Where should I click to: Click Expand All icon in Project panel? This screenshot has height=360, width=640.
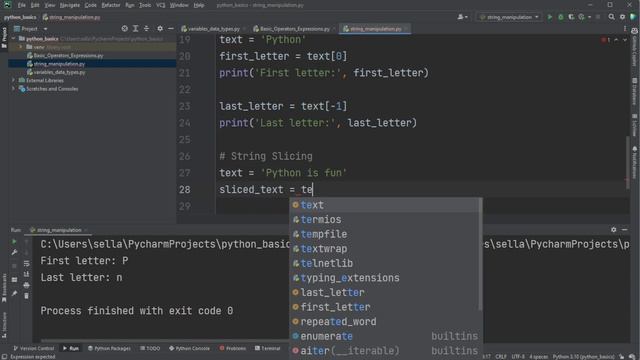(136, 29)
